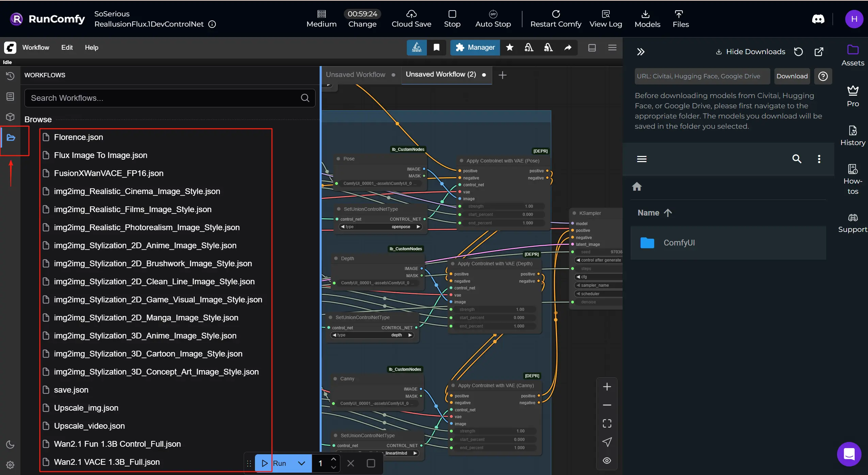
Task: Open How-tos panel
Action: click(852, 179)
